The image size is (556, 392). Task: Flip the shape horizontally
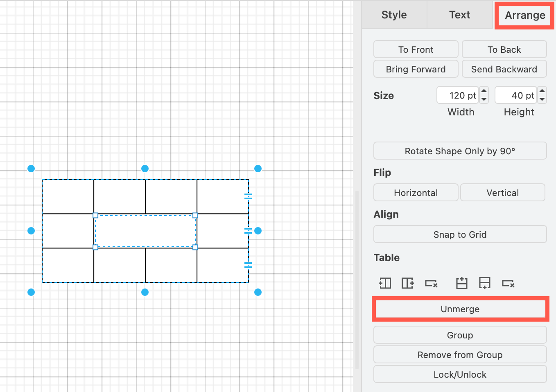click(x=416, y=192)
